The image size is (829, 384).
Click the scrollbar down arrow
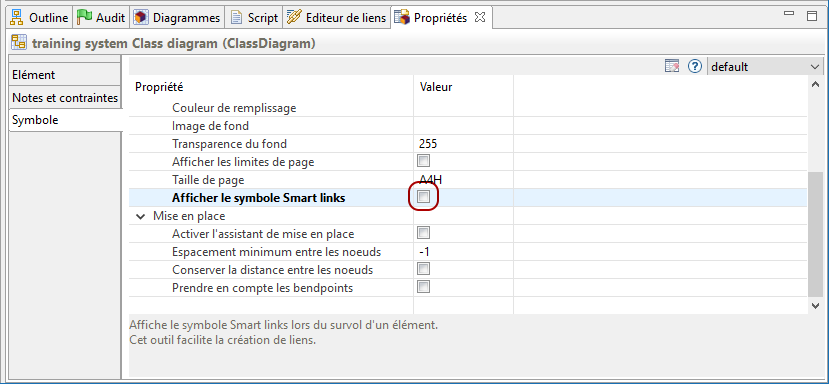point(815,306)
